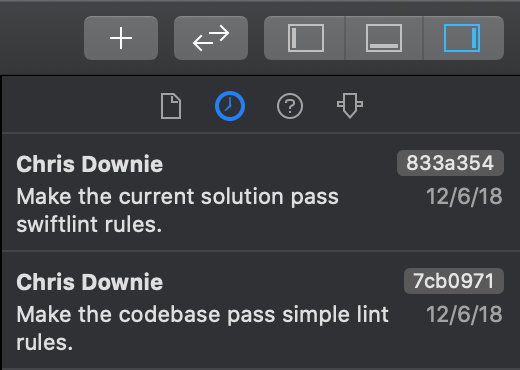Click the second commit's 12/6/18 date

tap(464, 314)
